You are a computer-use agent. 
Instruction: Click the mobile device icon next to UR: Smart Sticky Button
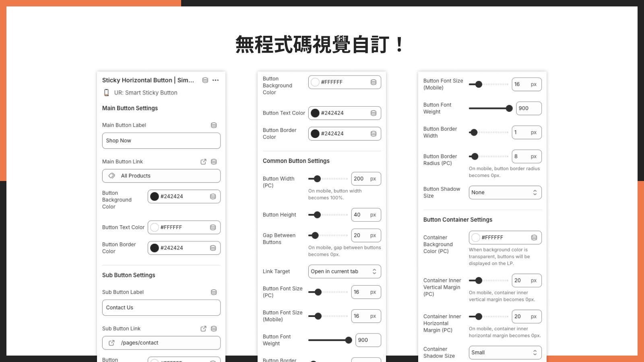point(107,93)
